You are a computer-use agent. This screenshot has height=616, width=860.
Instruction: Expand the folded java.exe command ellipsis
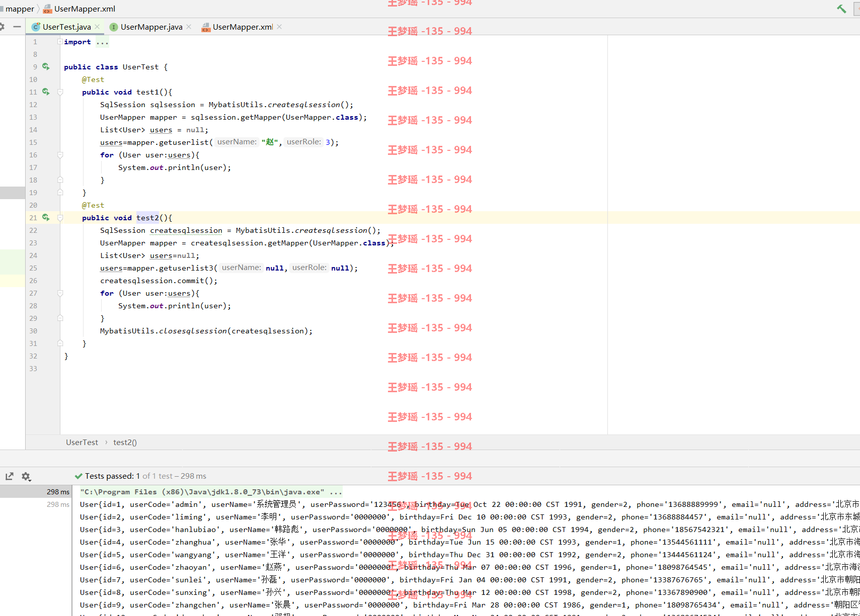click(x=336, y=492)
